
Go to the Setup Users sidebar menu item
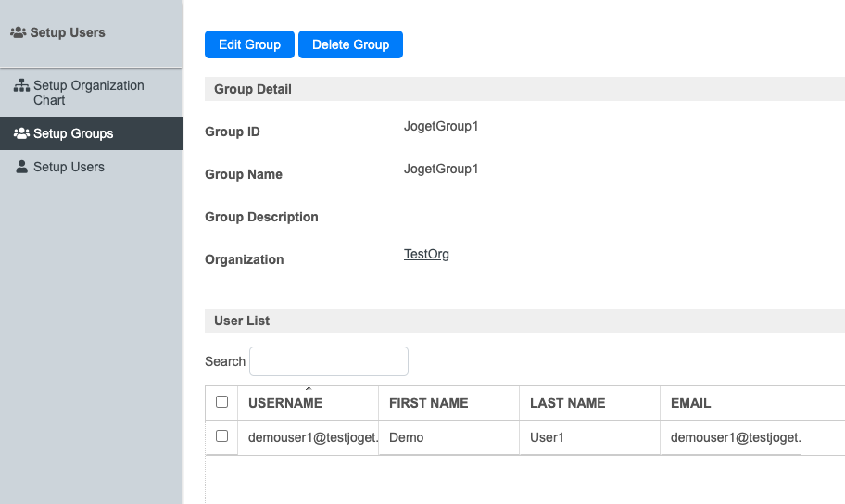69,167
